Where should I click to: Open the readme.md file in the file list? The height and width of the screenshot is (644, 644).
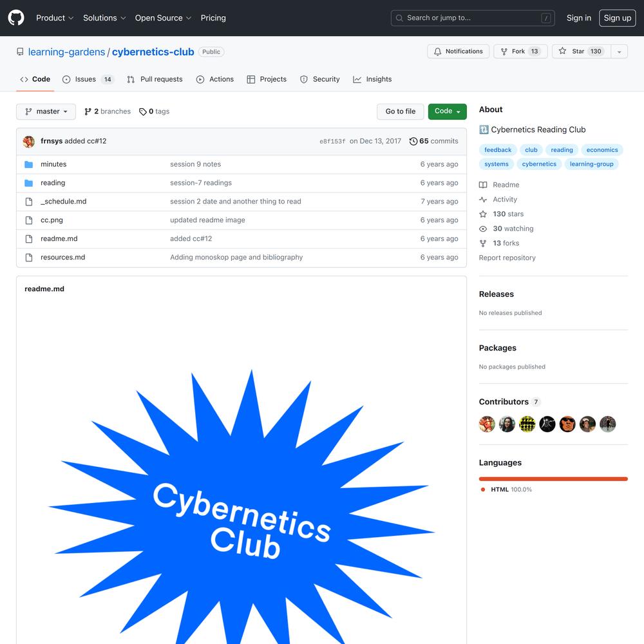click(x=59, y=239)
